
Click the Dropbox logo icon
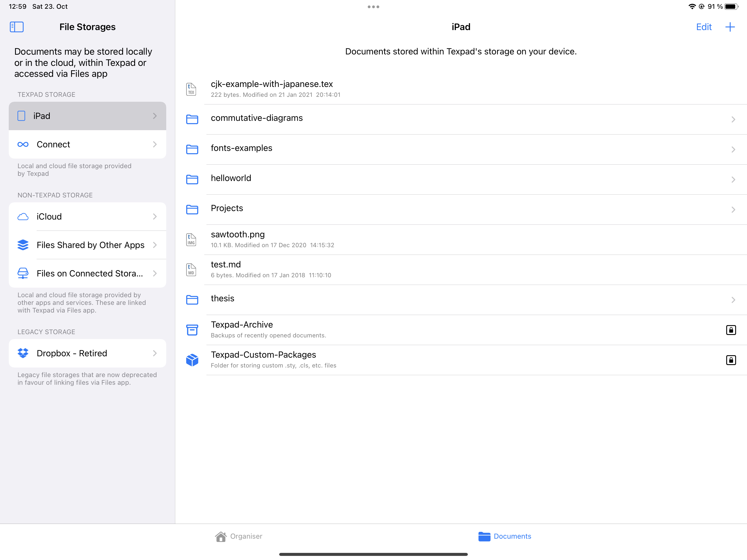coord(23,353)
